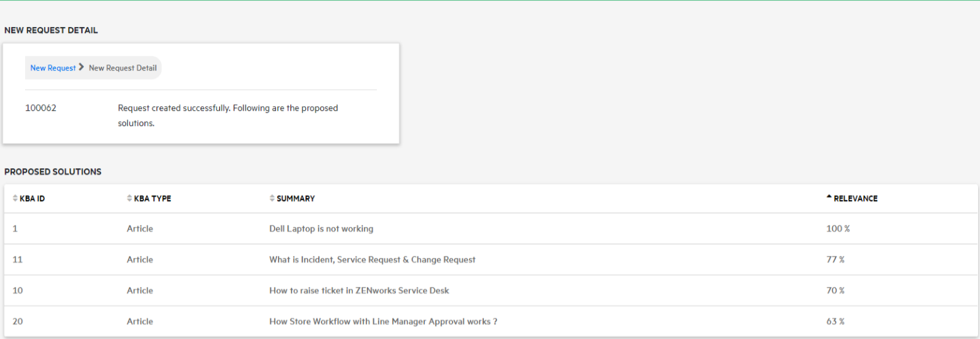Click the 100 % relevance value
Screen dimensions: 980x339
tap(838, 229)
